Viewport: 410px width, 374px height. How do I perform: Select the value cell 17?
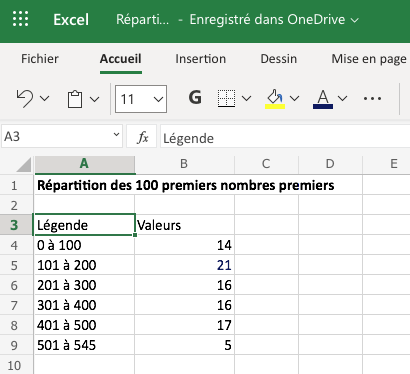185,325
